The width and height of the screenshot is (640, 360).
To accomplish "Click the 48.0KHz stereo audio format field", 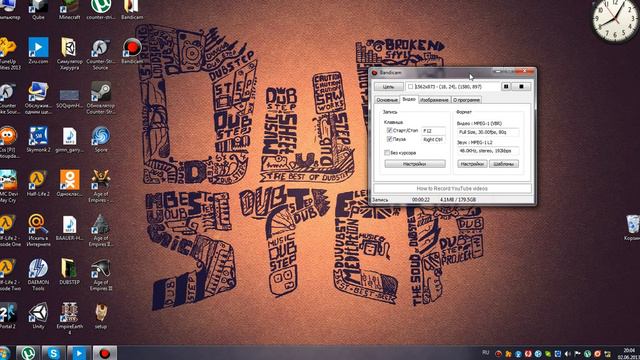I will coord(488,151).
